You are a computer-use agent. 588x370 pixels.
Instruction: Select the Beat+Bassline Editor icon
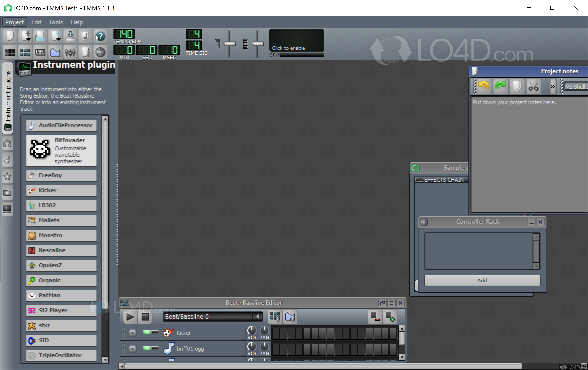24,52
